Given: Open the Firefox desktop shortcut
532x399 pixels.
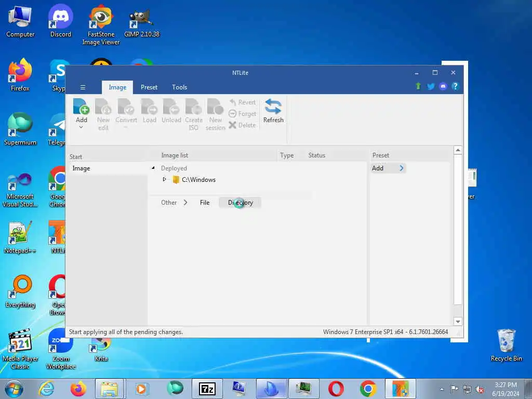Looking at the screenshot, I should pos(20,75).
